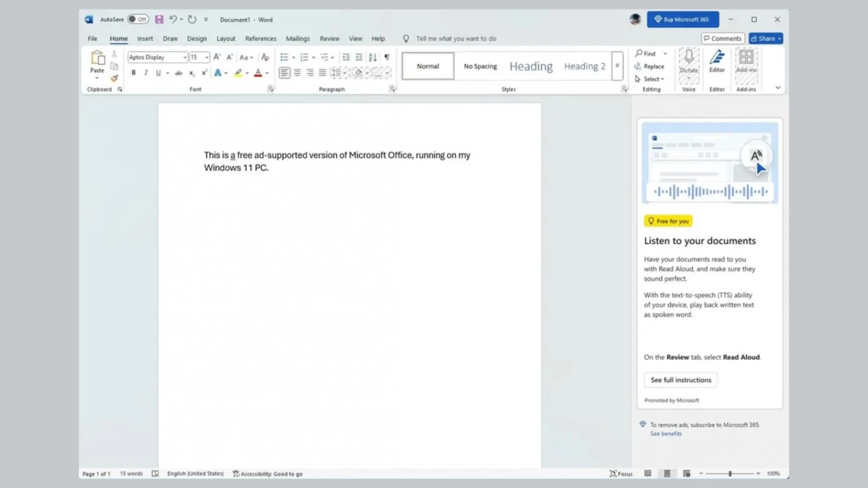Toggle show paragraph marks
Image resolution: width=868 pixels, height=488 pixels.
coord(387,57)
